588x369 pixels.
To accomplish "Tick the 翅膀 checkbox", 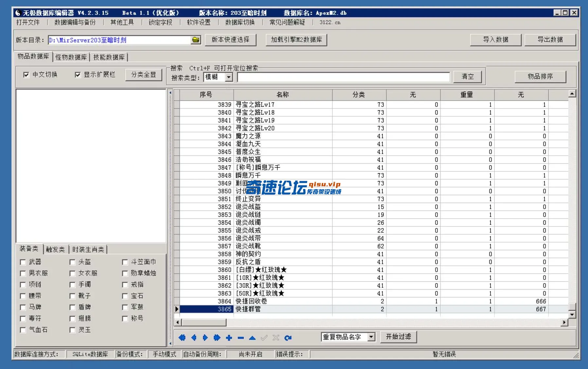I will pos(72,319).
